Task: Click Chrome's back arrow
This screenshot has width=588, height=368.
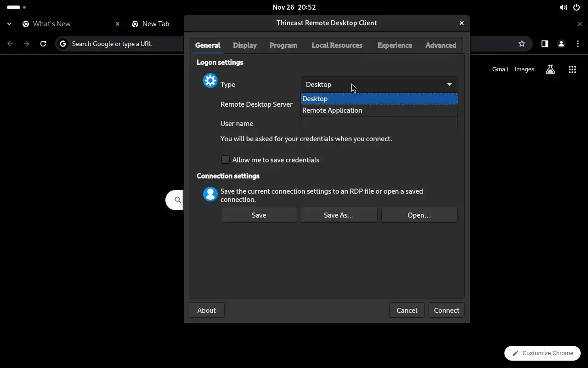Action: click(x=11, y=44)
